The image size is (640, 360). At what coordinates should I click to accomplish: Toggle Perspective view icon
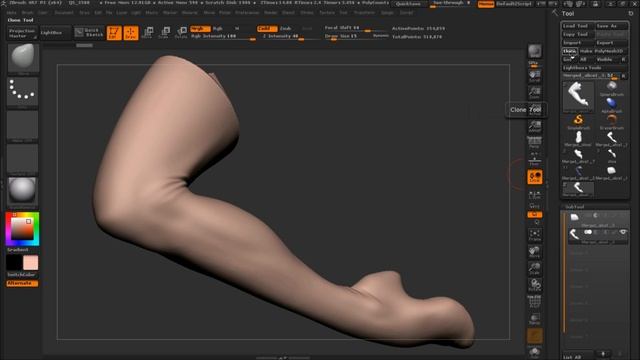point(535,142)
